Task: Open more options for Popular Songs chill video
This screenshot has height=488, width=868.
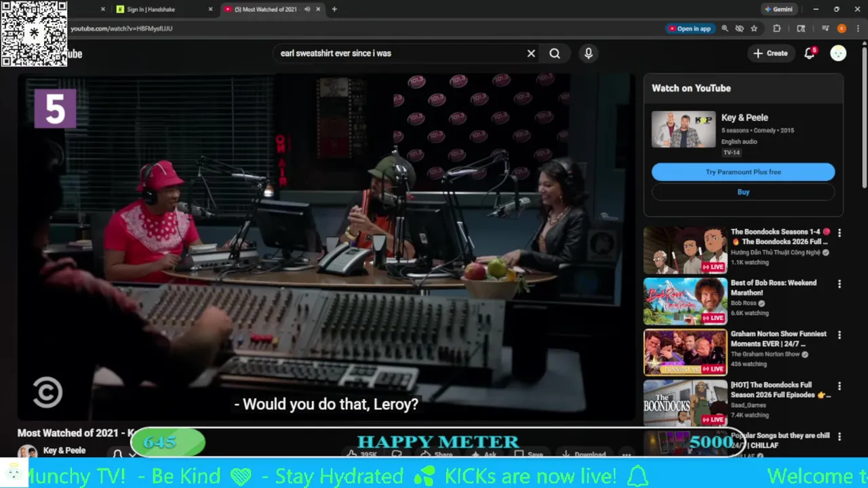Action: [x=840, y=436]
